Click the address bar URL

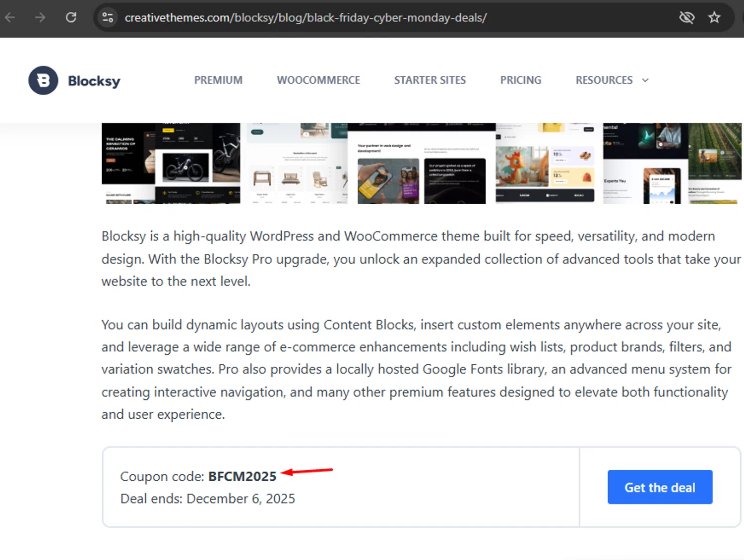[x=306, y=17]
